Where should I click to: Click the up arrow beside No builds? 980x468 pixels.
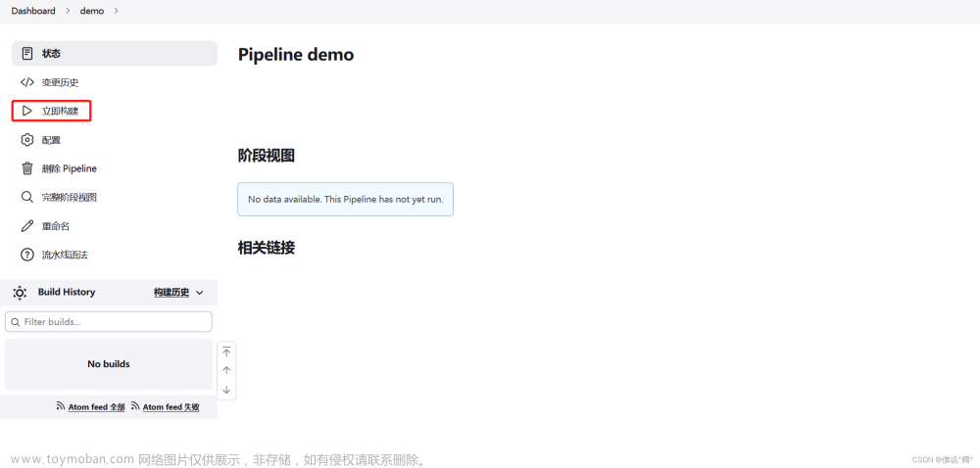tap(227, 370)
